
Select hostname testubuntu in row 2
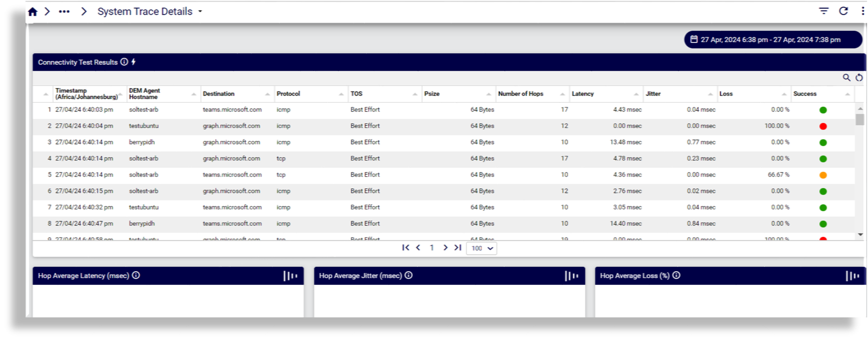(x=144, y=126)
